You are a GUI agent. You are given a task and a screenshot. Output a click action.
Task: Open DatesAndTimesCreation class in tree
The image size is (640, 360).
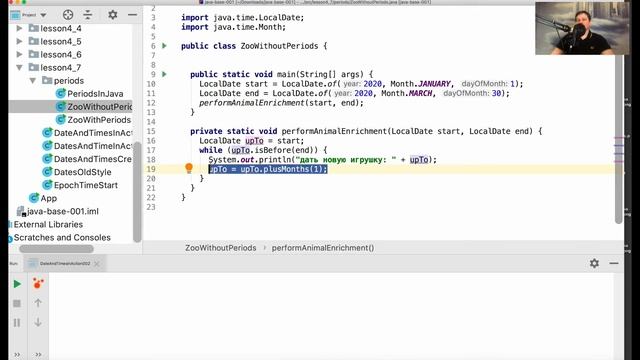click(x=93, y=159)
